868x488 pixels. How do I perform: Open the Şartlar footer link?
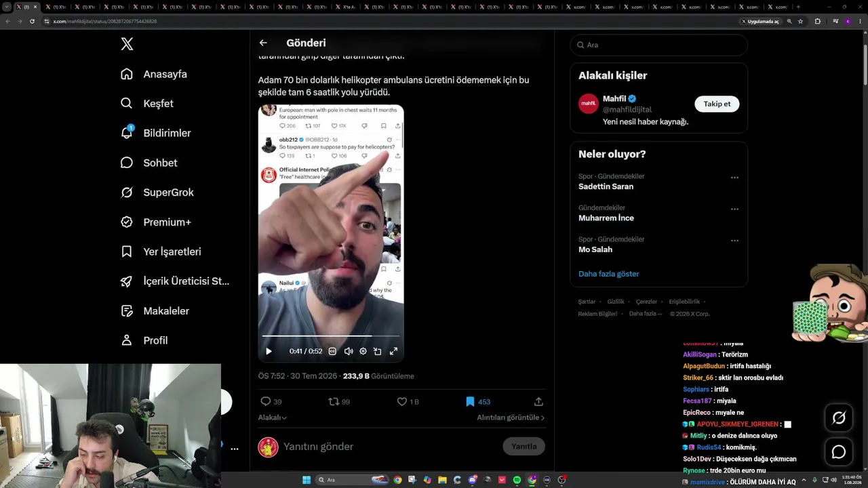(587, 302)
